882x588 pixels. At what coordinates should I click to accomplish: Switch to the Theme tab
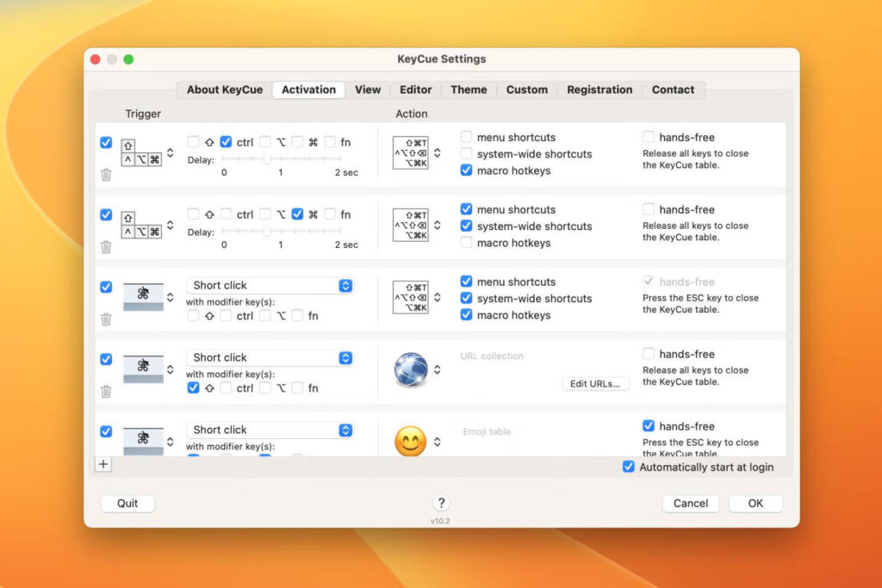(x=469, y=90)
